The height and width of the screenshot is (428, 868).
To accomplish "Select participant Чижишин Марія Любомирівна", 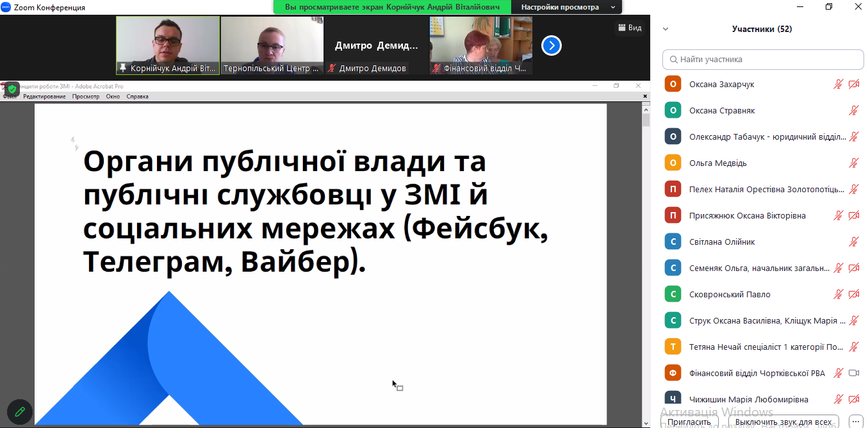I will [x=763, y=399].
